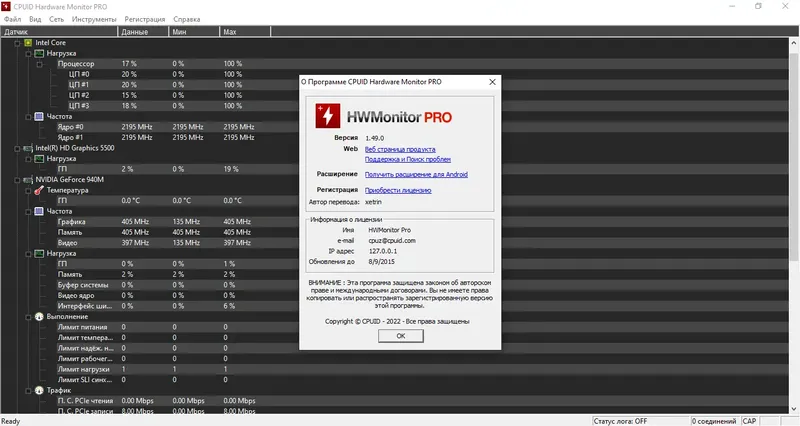Select the Лимит нагрузки row
The width and height of the screenshot is (800, 426).
[x=394, y=369]
